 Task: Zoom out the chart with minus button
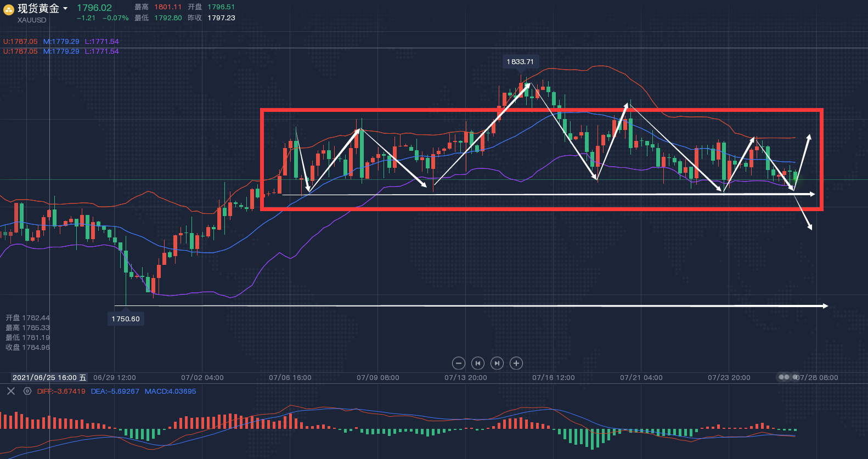click(x=459, y=363)
